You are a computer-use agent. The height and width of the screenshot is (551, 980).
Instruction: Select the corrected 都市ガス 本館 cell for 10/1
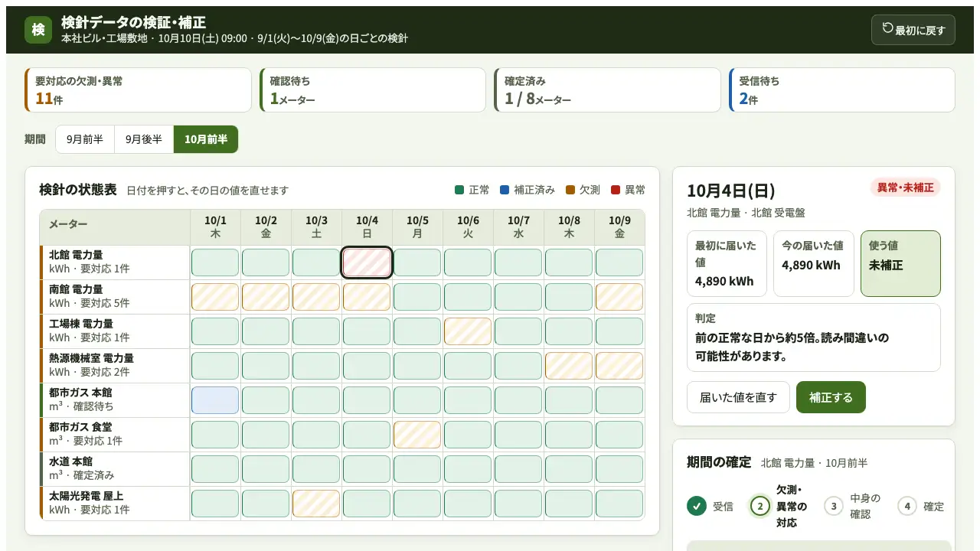click(215, 400)
